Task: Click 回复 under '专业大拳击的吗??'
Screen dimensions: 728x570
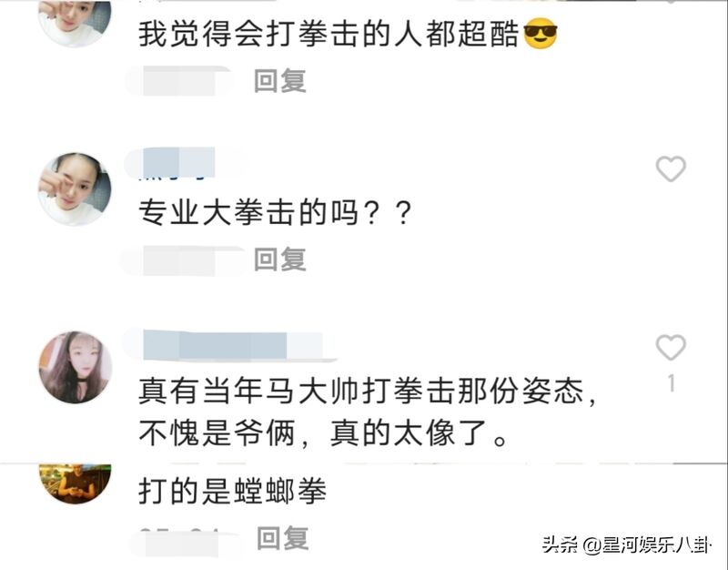Action: 280,259
